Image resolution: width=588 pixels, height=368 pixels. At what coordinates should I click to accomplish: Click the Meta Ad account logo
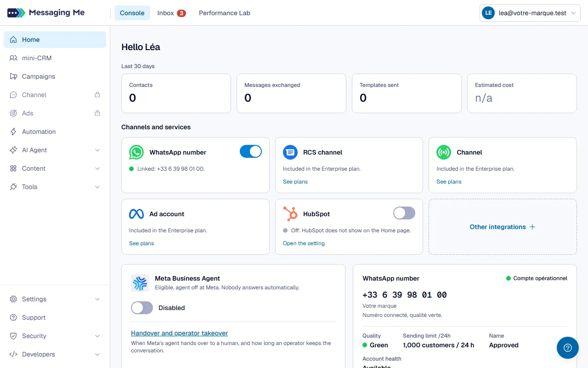point(136,214)
